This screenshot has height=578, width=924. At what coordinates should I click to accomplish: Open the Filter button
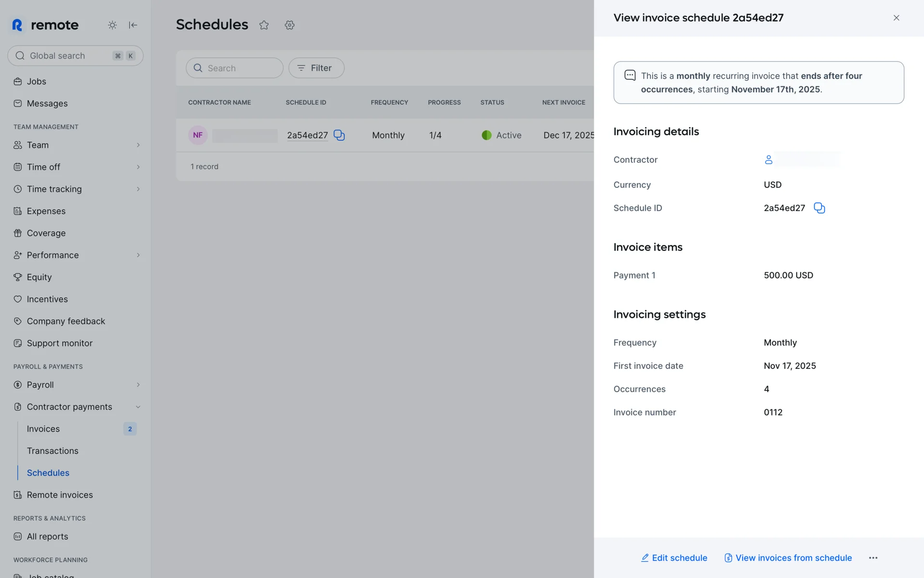316,68
